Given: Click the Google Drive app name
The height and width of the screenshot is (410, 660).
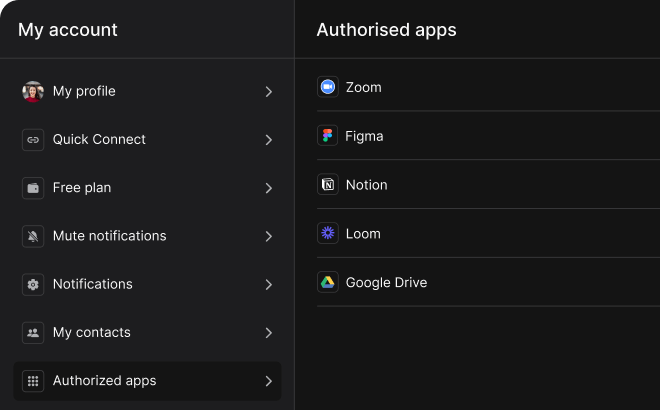Looking at the screenshot, I should (x=386, y=282).
